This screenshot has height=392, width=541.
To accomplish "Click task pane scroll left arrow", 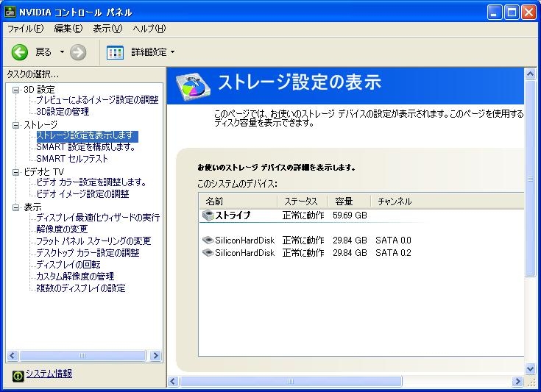I will [13, 355].
